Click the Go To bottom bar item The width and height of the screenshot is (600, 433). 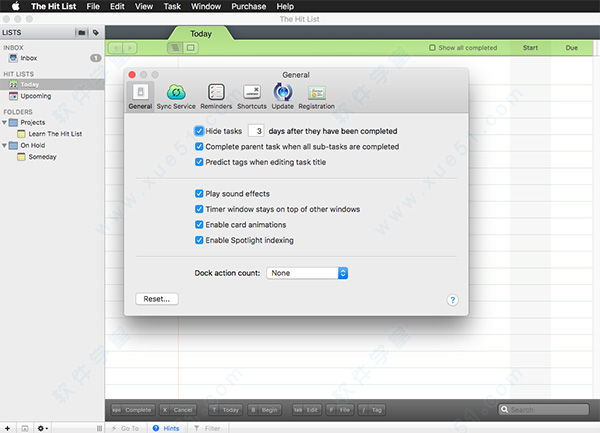click(125, 428)
